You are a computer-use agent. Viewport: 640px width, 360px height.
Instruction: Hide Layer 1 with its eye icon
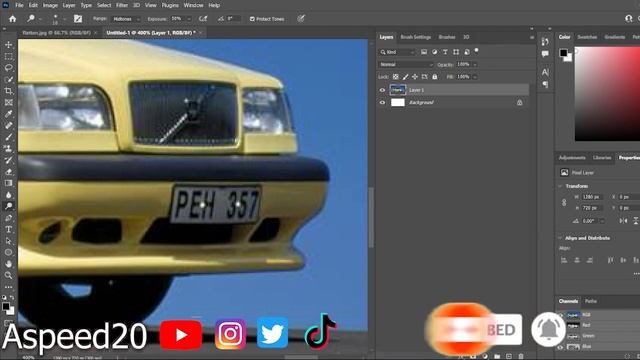[x=382, y=90]
